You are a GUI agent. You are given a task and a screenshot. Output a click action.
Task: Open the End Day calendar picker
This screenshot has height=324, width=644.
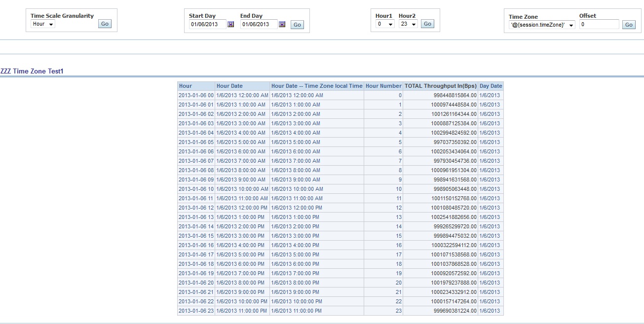[x=282, y=24]
